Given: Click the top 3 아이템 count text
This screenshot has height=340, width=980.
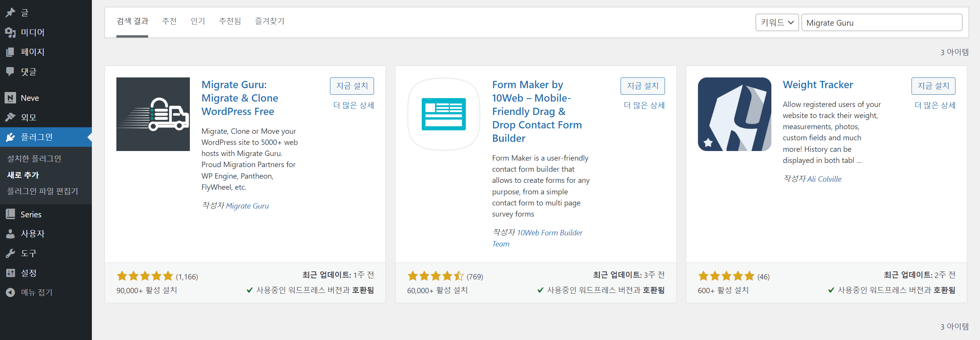Looking at the screenshot, I should [x=954, y=52].
